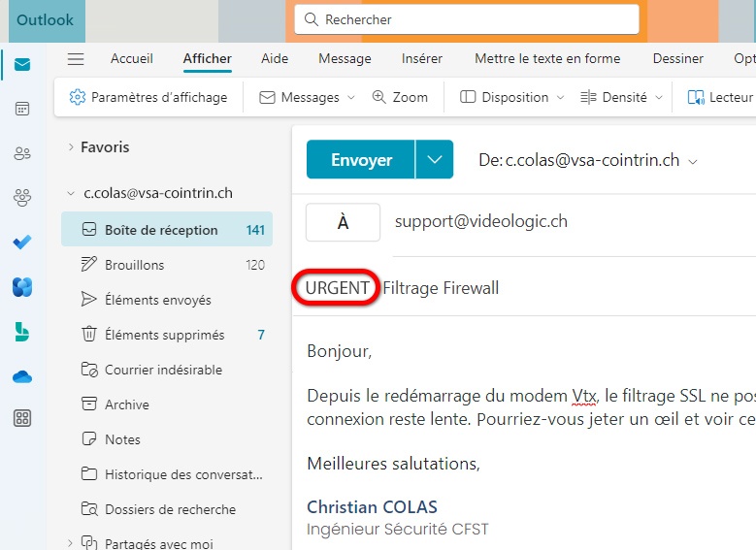Open the OneDrive cloud icon
756x550 pixels.
tap(22, 376)
